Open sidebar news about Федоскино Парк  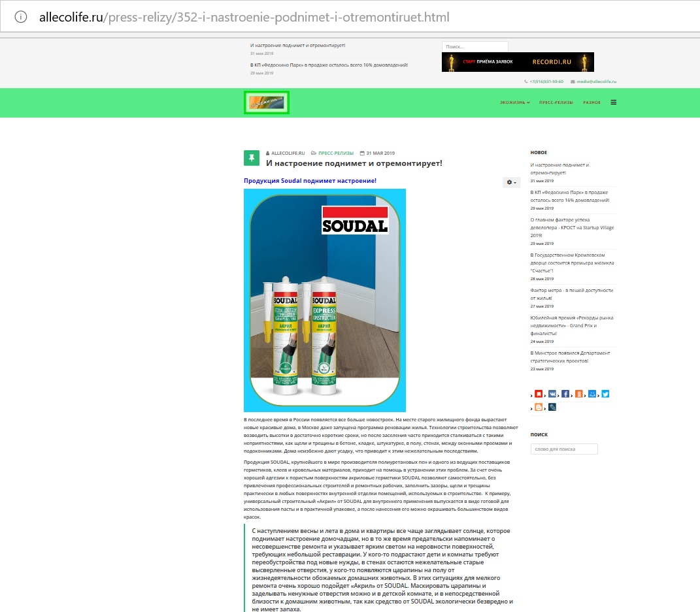[x=570, y=196]
